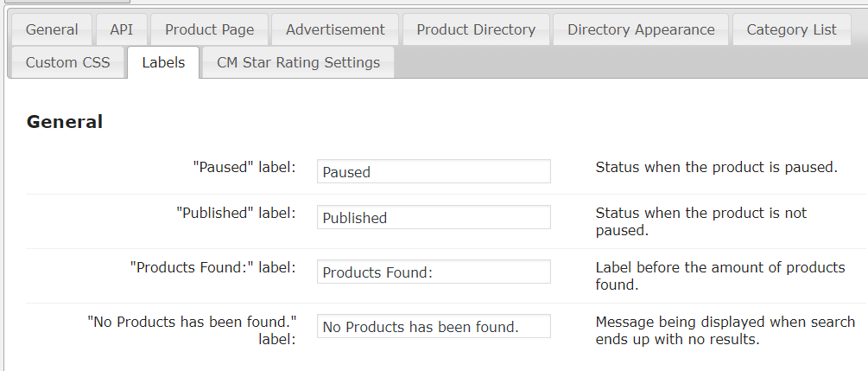This screenshot has width=868, height=371.
Task: Switch to Directory Appearance tab
Action: point(641,29)
